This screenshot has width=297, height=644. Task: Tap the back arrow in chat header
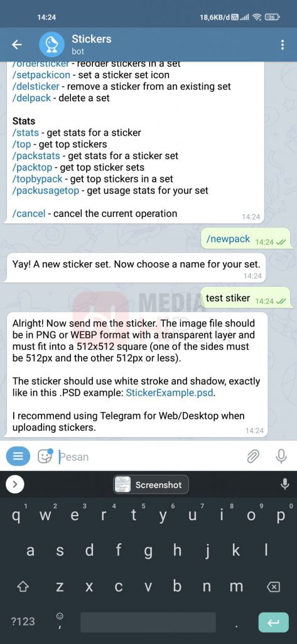17,45
